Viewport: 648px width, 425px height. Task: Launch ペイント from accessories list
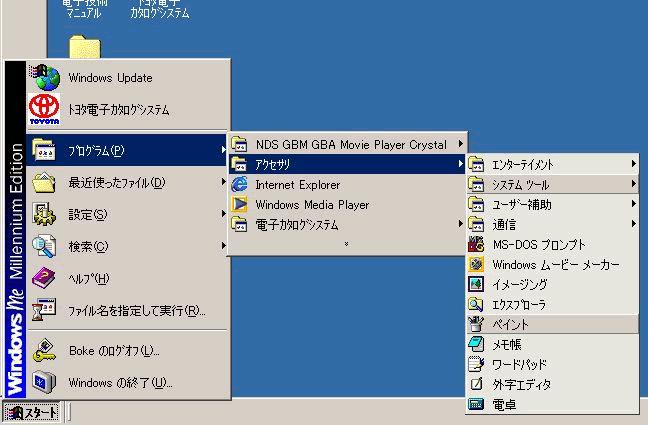[x=553, y=324]
